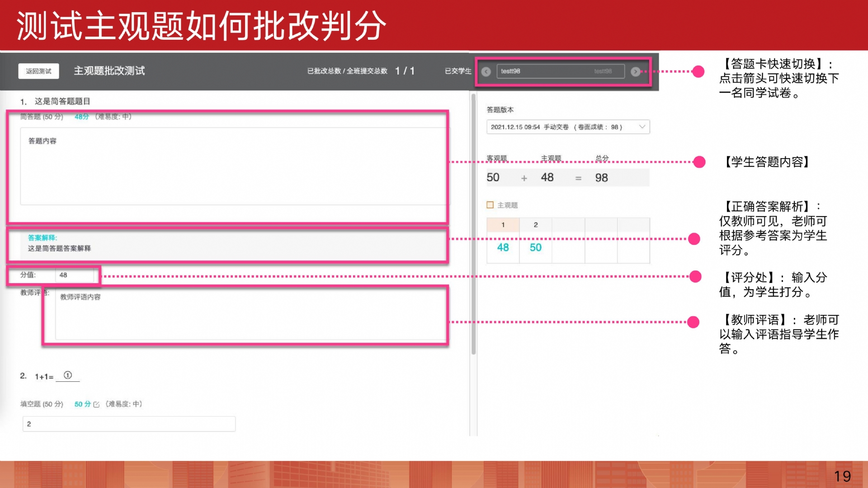
Task: Click the circled 1 blank marker icon
Action: 68,375
